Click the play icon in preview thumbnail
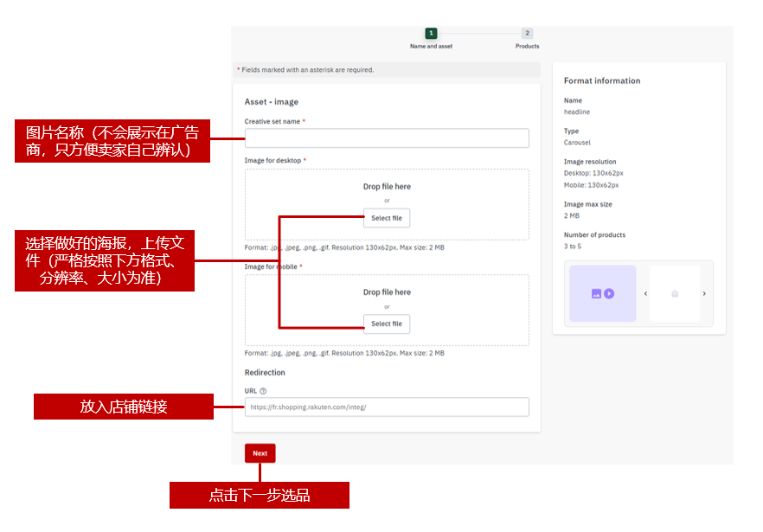The width and height of the screenshot is (763, 532). 609,293
